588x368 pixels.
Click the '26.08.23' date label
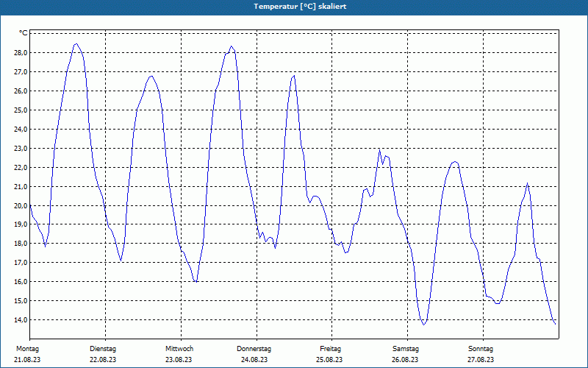click(405, 360)
